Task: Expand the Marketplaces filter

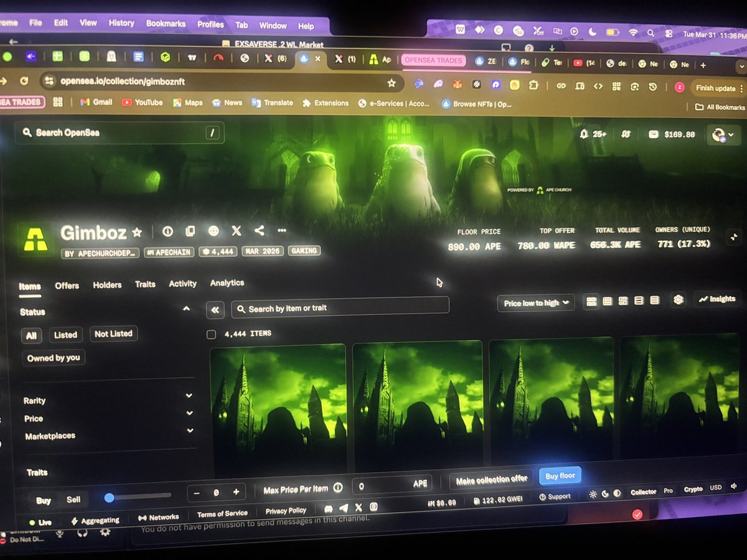Action: click(190, 431)
